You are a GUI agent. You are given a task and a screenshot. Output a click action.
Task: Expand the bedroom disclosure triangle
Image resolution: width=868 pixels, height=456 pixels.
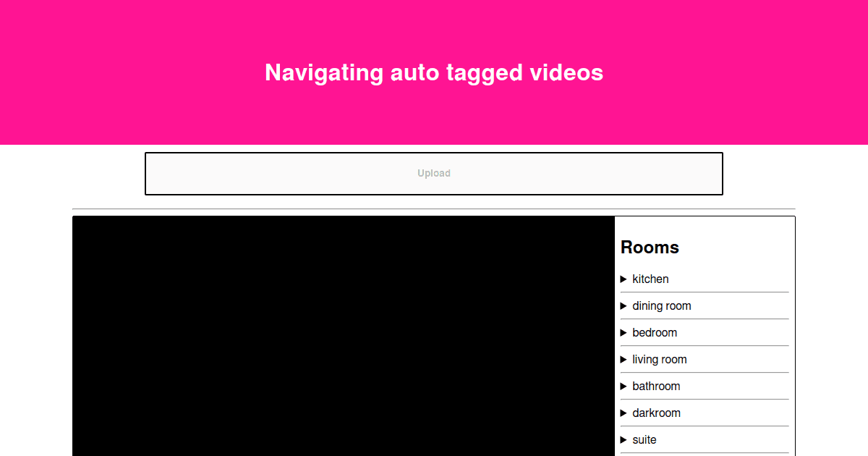[624, 333]
